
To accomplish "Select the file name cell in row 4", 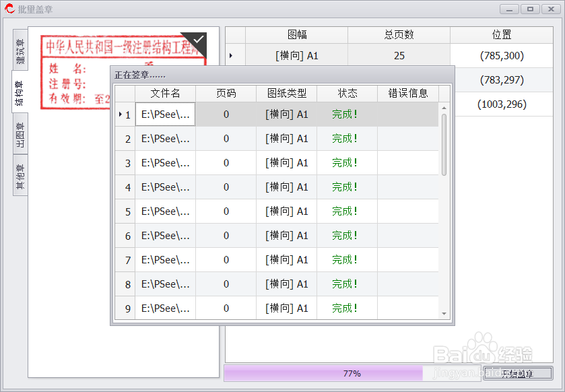I will (x=166, y=187).
